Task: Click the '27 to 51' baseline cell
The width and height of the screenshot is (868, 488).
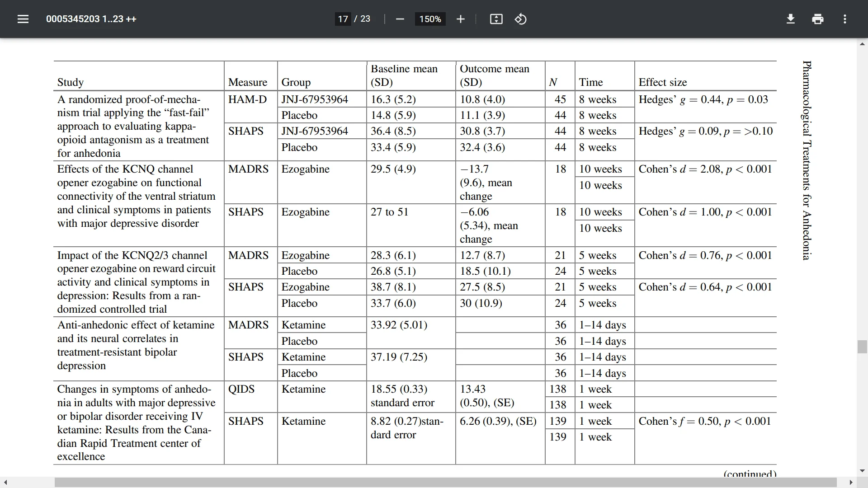Action: click(389, 212)
